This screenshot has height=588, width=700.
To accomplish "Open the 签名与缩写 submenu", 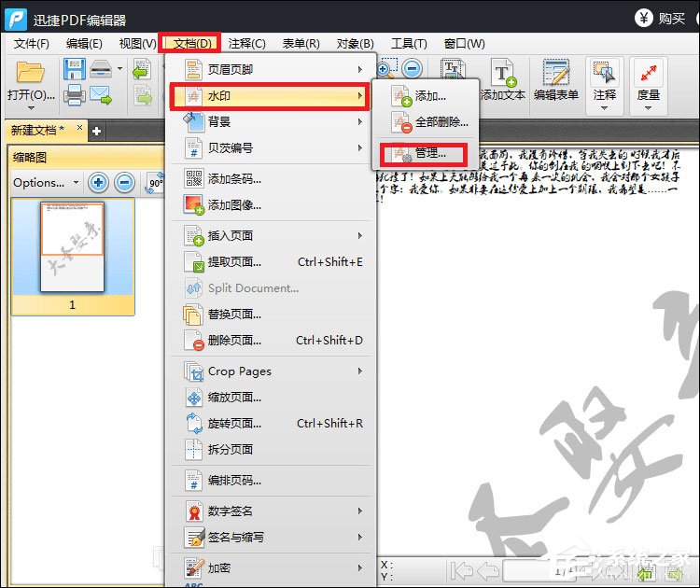I will click(x=272, y=537).
